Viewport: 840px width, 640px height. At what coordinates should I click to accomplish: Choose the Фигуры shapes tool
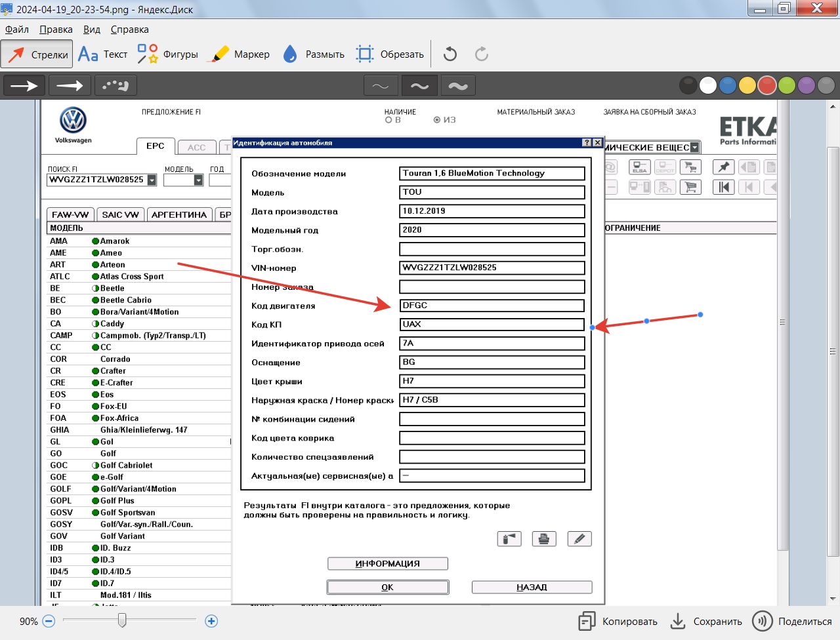pos(168,54)
